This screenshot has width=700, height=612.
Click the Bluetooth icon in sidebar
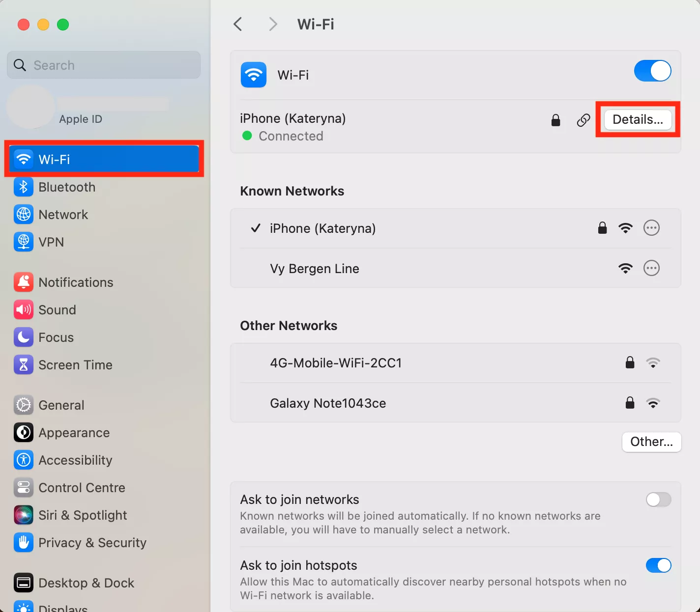click(23, 187)
